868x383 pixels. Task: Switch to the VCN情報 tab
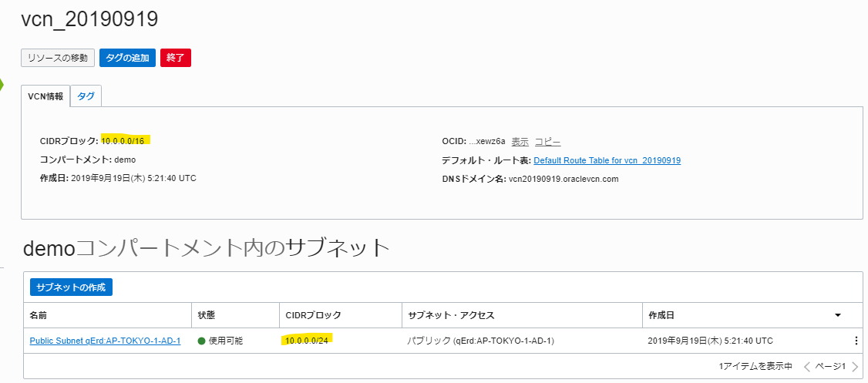[45, 96]
